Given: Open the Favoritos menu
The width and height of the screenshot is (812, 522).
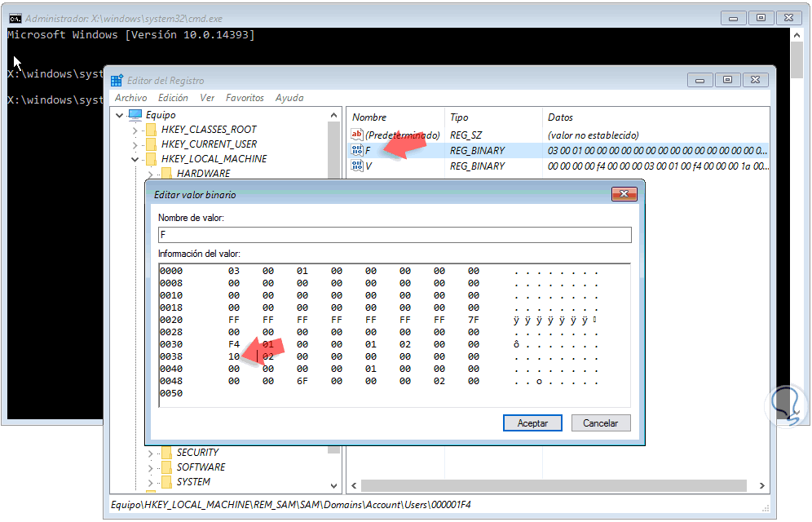Looking at the screenshot, I should click(x=245, y=98).
